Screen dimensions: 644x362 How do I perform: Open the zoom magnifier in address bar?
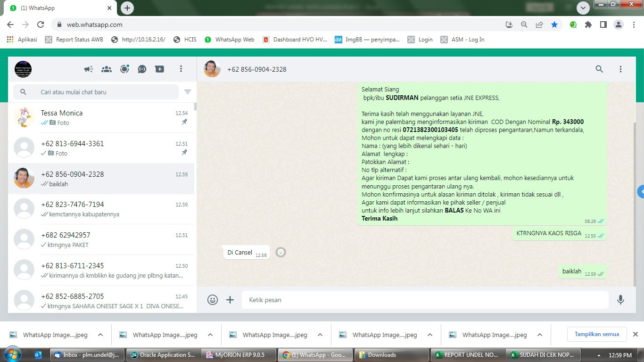pyautogui.click(x=524, y=25)
